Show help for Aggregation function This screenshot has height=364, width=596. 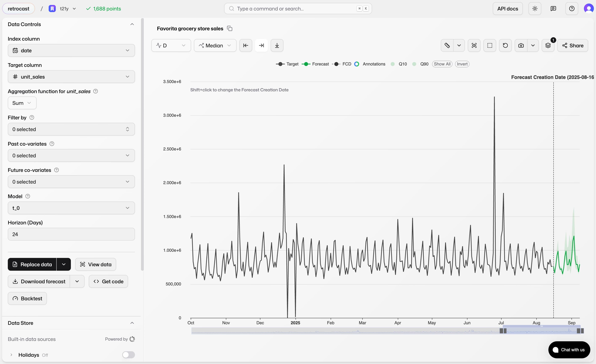(96, 91)
